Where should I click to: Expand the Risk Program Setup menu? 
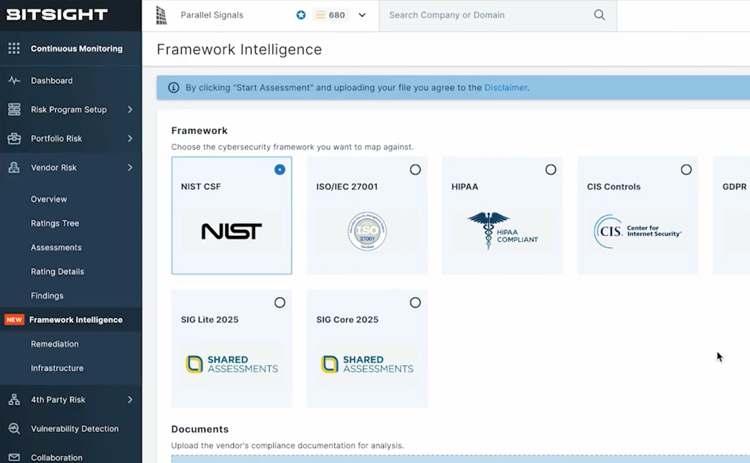coord(130,110)
